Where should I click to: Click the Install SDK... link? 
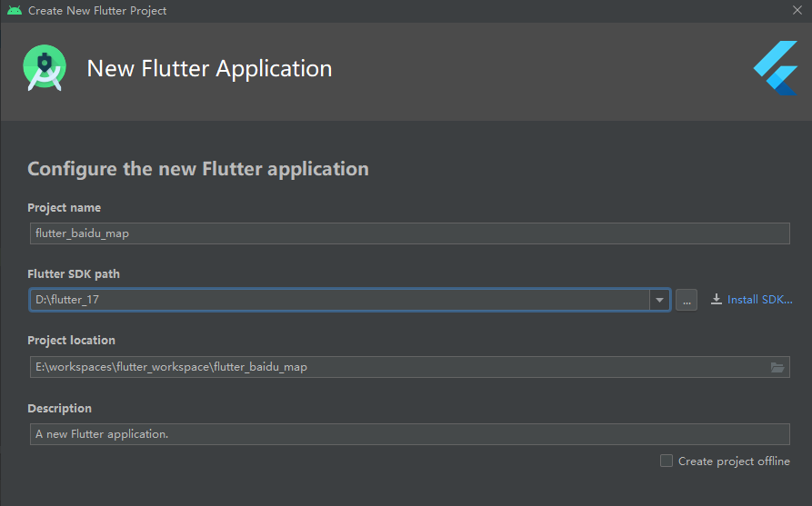pyautogui.click(x=759, y=300)
